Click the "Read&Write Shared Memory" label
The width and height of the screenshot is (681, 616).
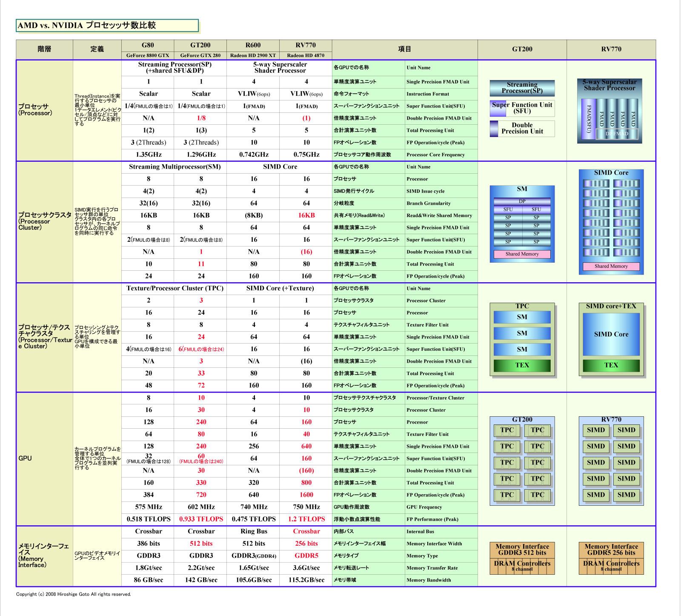pos(439,216)
